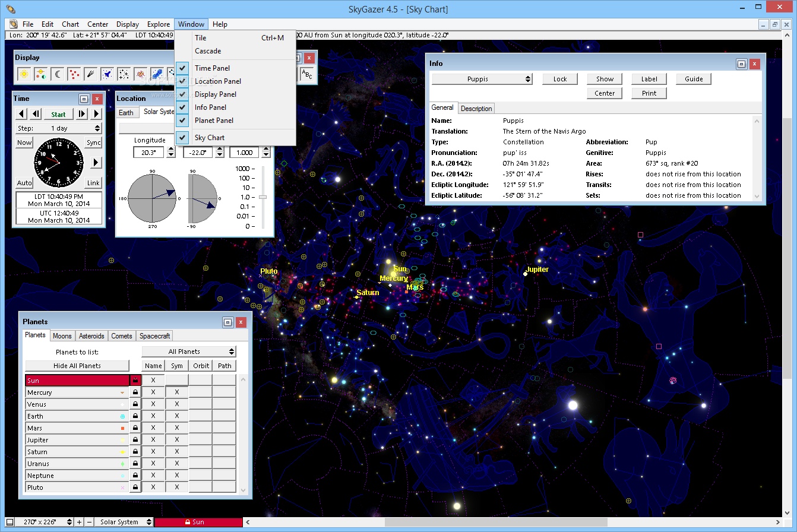Toggle the spacecraft display icon
This screenshot has width=797, height=532.
pyautogui.click(x=107, y=74)
